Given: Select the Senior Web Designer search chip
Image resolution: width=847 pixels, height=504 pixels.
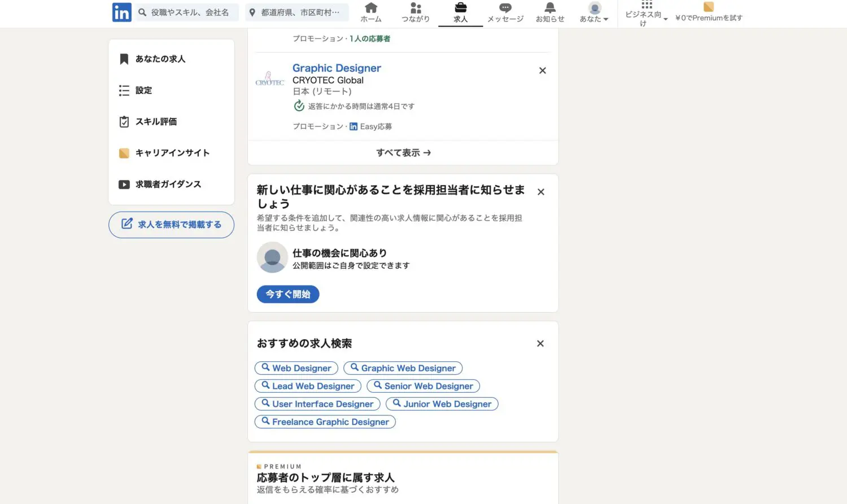Looking at the screenshot, I should pyautogui.click(x=423, y=386).
